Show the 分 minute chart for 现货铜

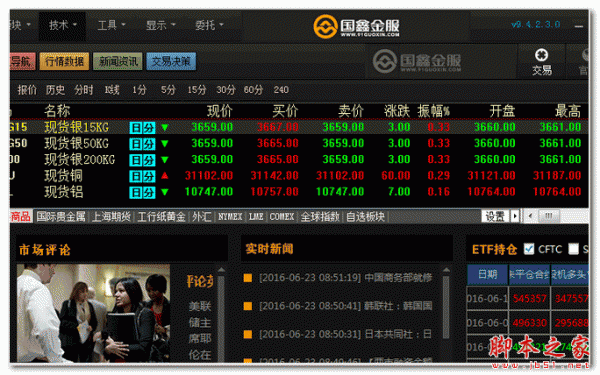(x=149, y=176)
